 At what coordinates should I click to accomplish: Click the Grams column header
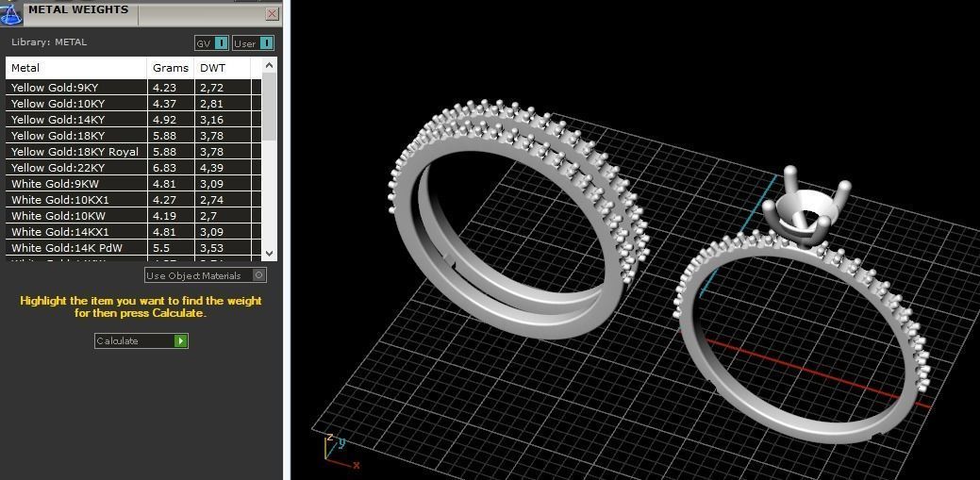click(x=171, y=68)
